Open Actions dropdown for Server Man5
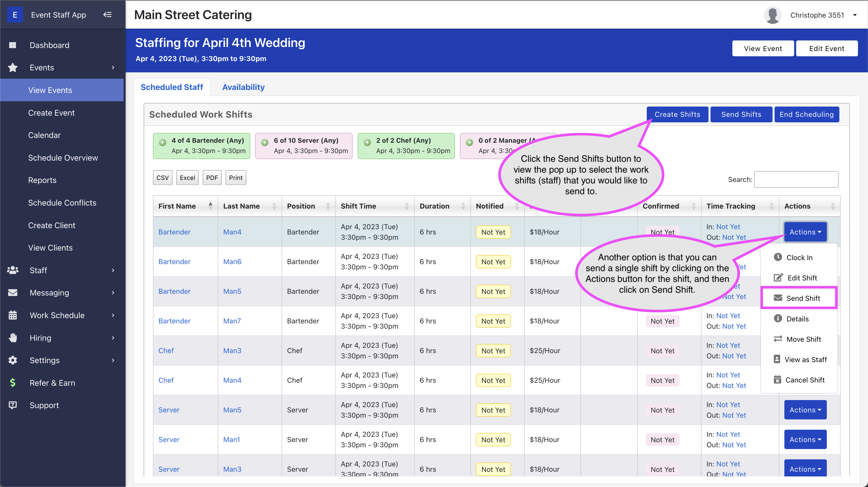The height and width of the screenshot is (487, 868). coord(805,410)
